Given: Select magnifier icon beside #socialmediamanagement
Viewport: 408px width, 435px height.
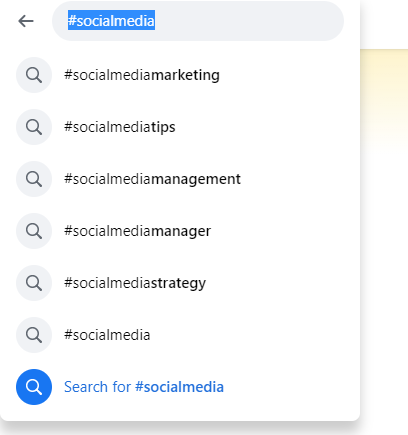Looking at the screenshot, I should coord(34,179).
